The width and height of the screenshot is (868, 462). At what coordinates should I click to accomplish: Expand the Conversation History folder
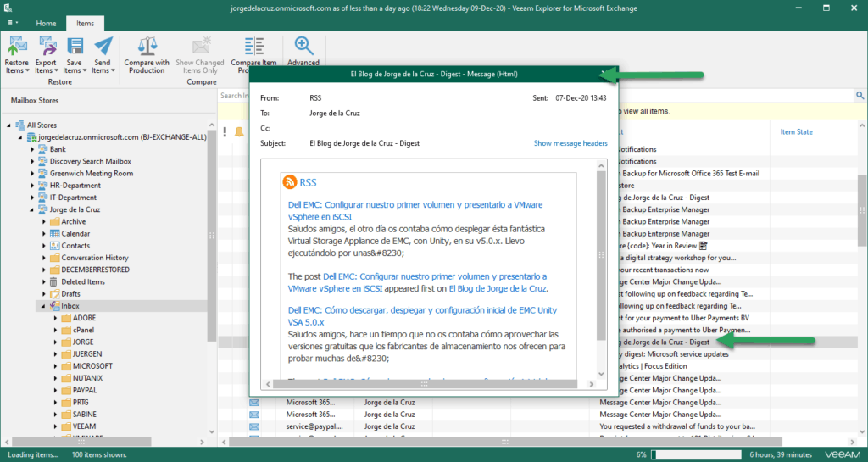[x=44, y=258]
